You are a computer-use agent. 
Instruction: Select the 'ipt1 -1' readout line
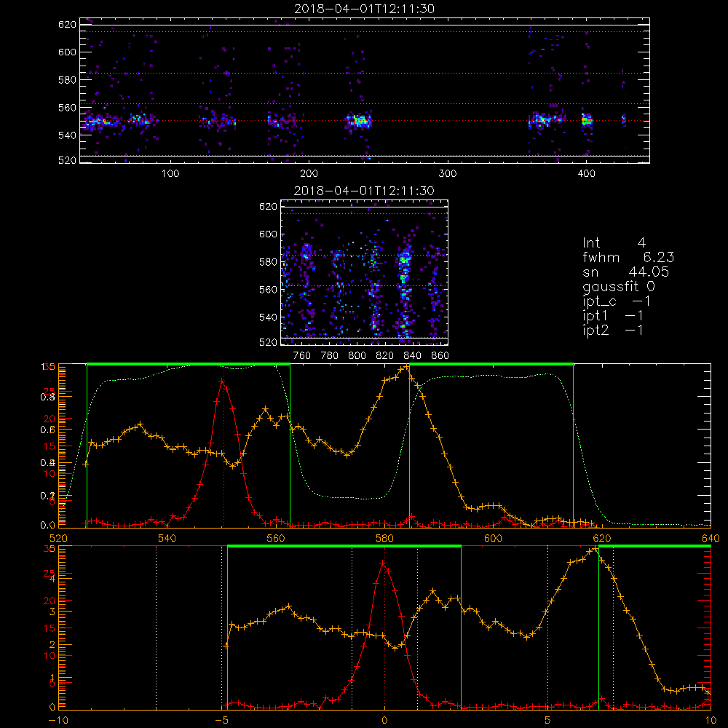[613, 316]
